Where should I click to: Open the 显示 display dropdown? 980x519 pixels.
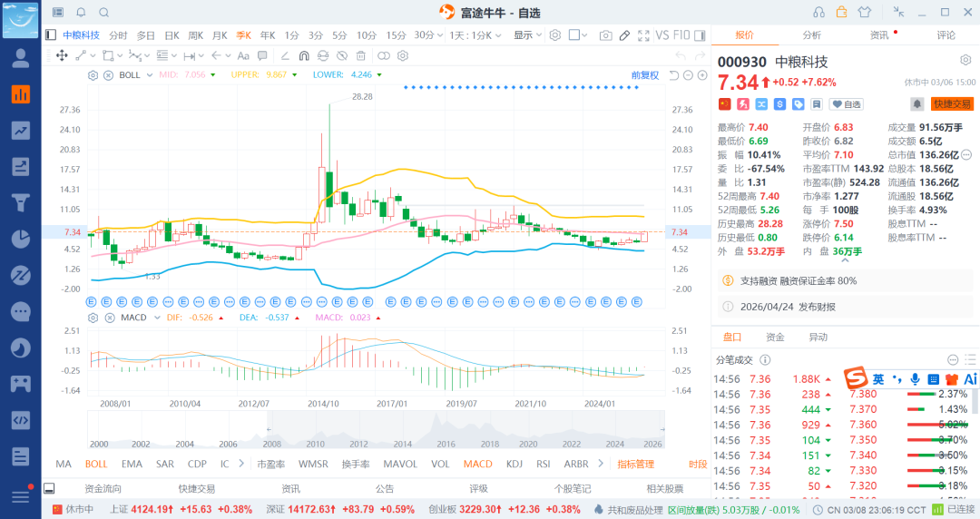tap(527, 35)
